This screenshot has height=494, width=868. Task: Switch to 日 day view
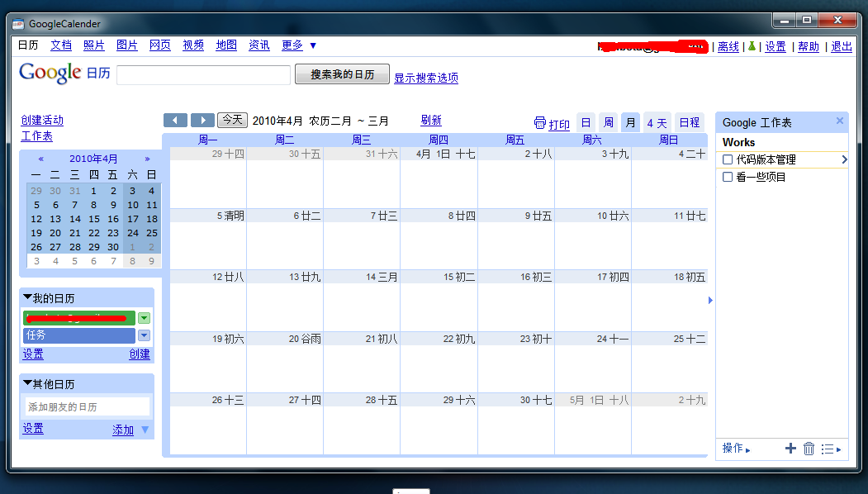coord(586,122)
